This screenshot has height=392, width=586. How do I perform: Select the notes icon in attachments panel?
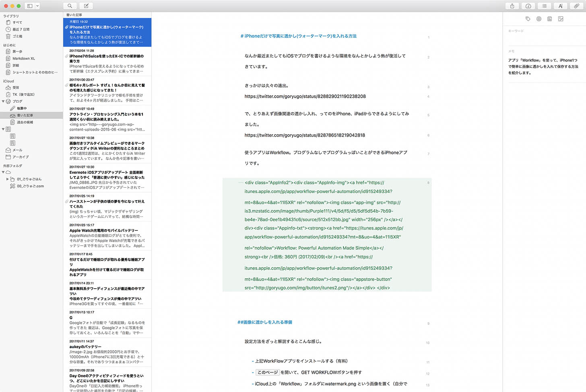pos(549,19)
